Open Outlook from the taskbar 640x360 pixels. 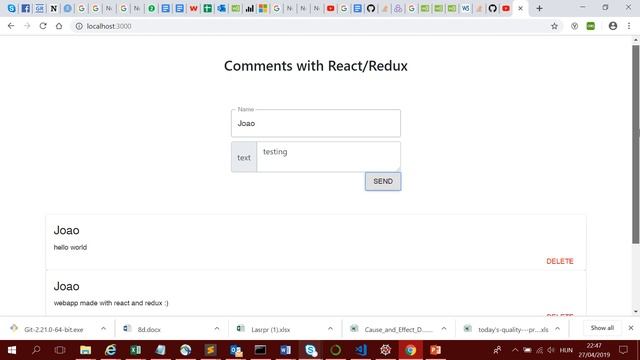click(x=236, y=350)
